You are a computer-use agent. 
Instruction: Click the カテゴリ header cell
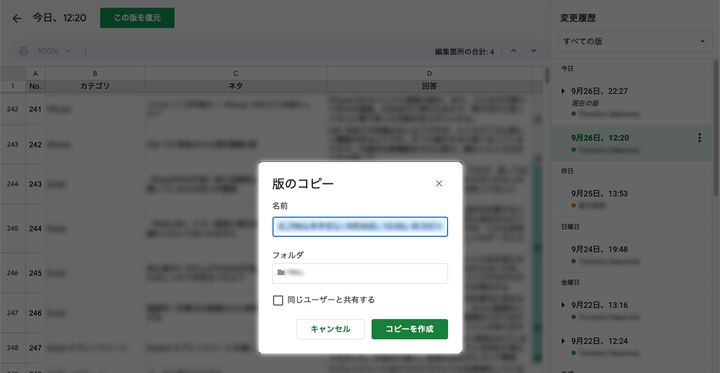point(95,86)
